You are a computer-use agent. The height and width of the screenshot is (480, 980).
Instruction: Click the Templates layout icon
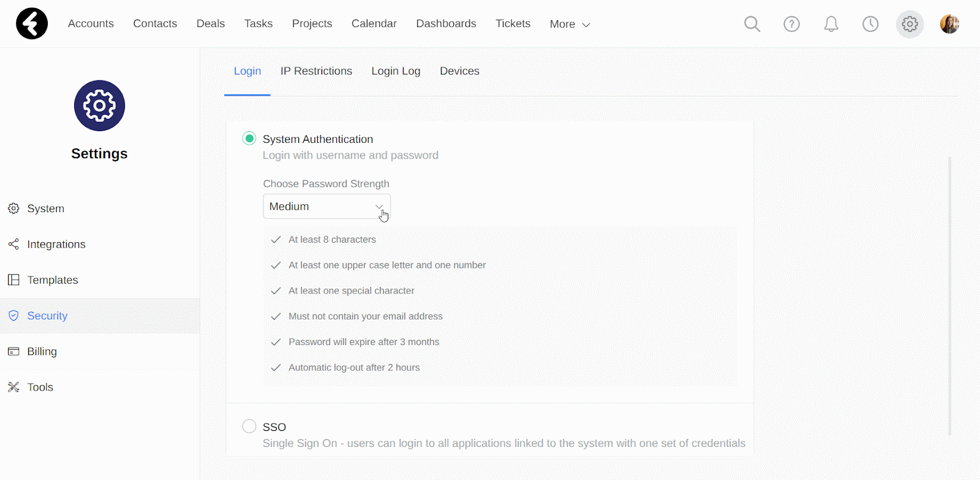tap(13, 280)
